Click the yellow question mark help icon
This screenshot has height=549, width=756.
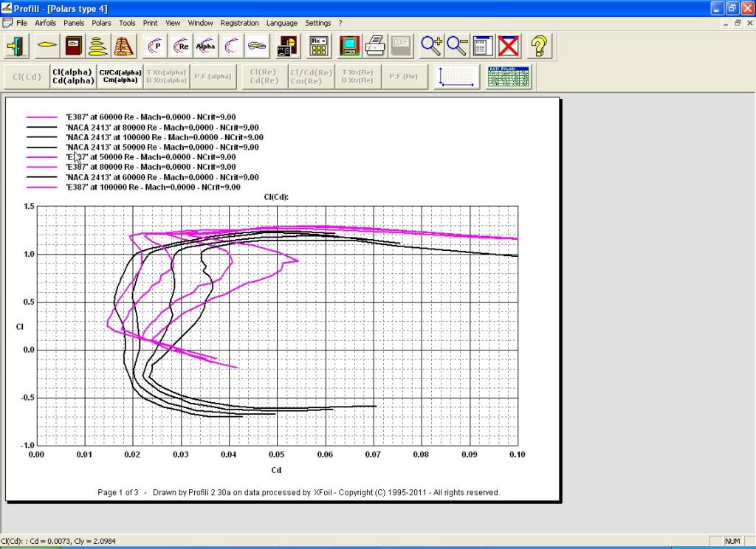(540, 46)
